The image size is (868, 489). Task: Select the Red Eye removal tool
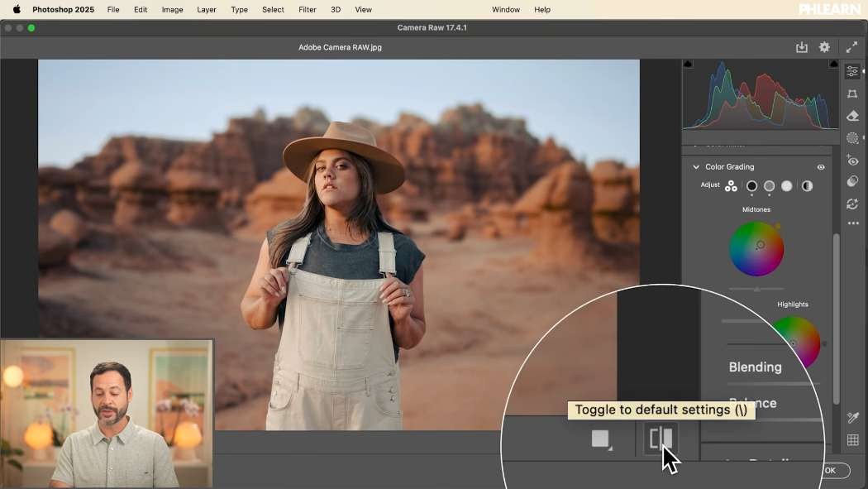pyautogui.click(x=852, y=161)
